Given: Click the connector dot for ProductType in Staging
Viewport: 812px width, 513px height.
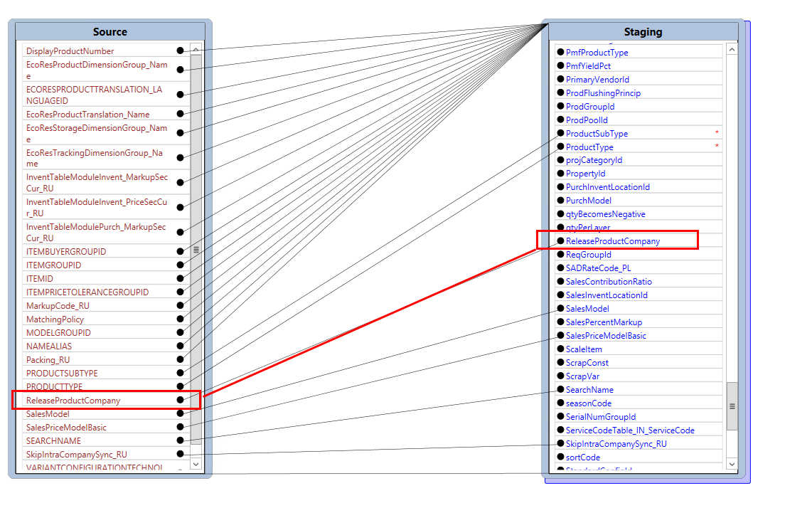Looking at the screenshot, I should click(x=561, y=147).
